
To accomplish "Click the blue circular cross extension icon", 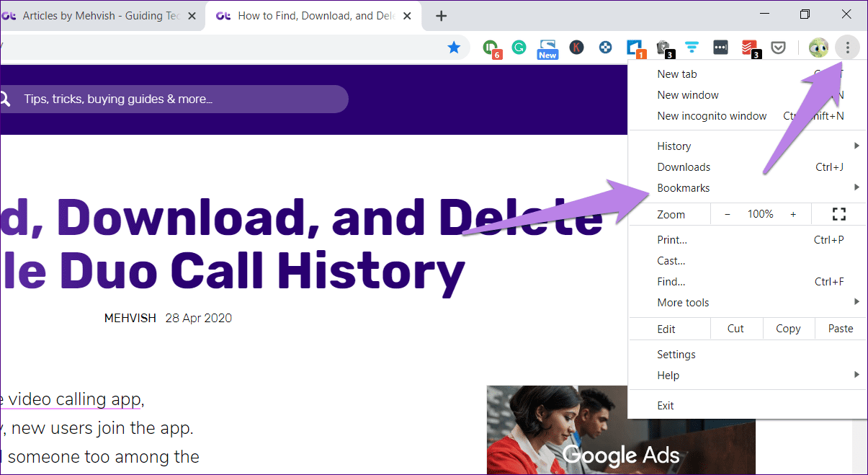I will pyautogui.click(x=606, y=48).
